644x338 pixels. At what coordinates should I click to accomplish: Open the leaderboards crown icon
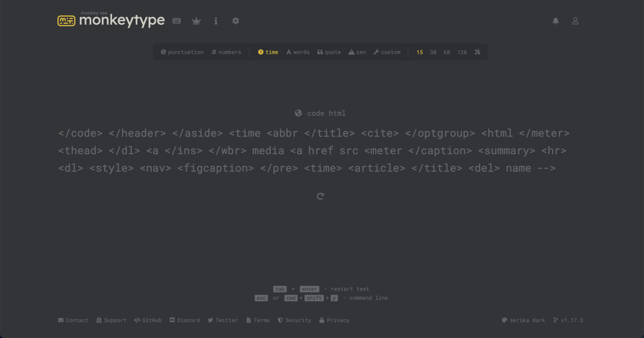(x=196, y=21)
